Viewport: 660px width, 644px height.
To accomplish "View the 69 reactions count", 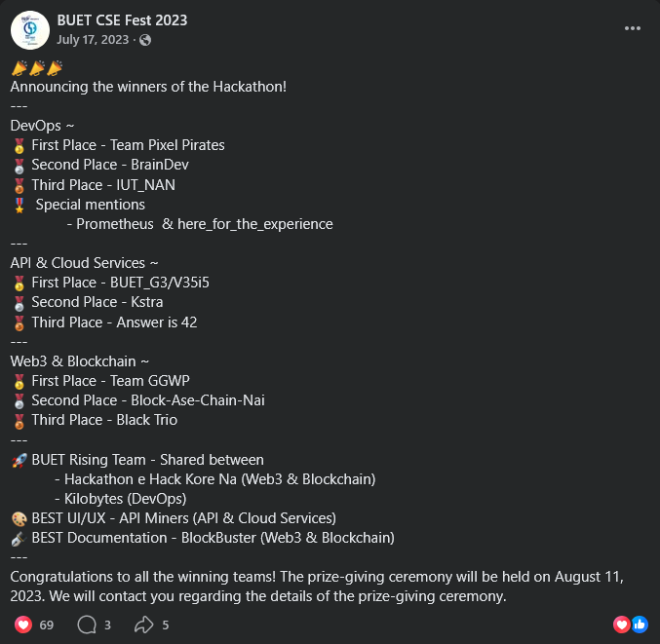I will (x=47, y=625).
